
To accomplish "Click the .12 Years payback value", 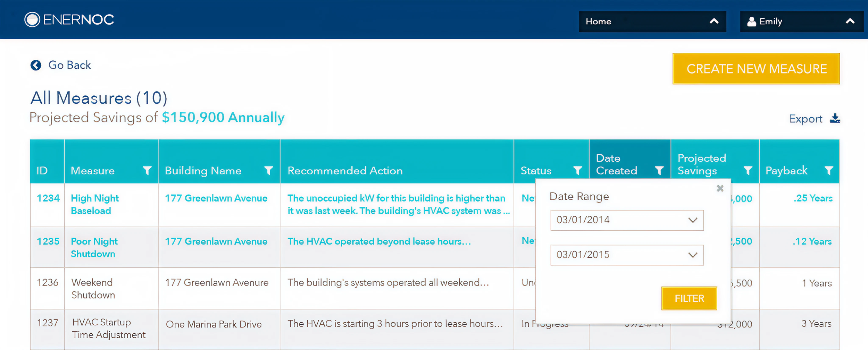I will (812, 241).
